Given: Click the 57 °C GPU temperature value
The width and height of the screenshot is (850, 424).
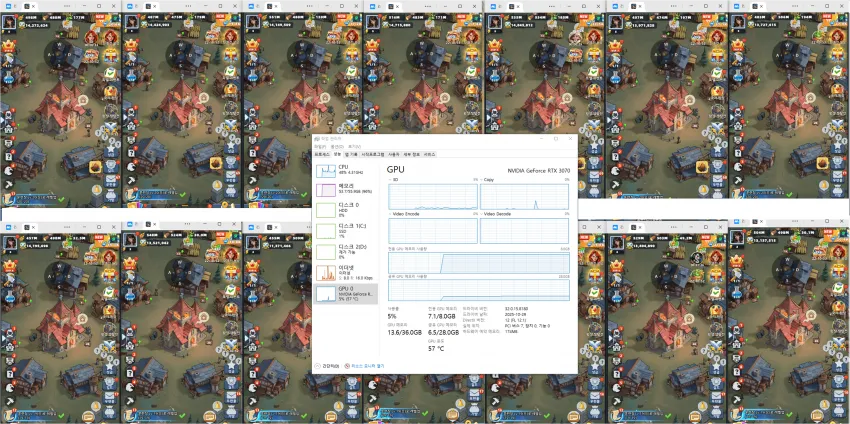Looking at the screenshot, I should pyautogui.click(x=436, y=349).
